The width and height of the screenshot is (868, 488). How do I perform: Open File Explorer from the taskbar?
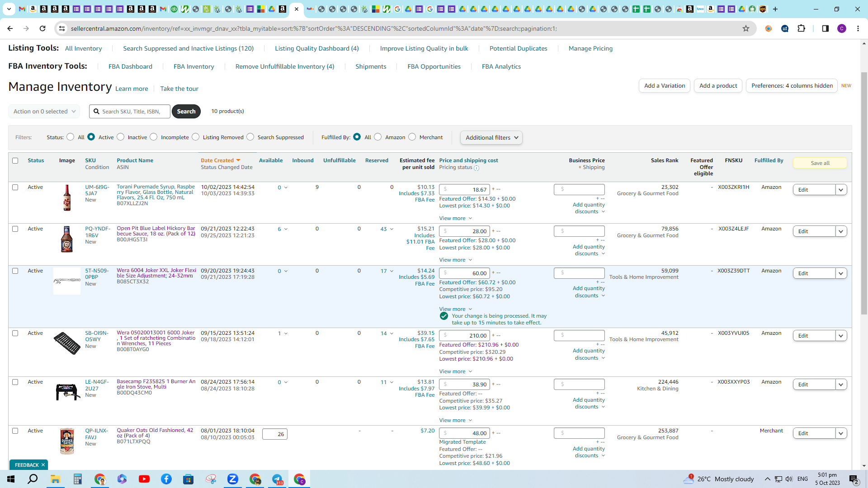pyautogui.click(x=55, y=479)
